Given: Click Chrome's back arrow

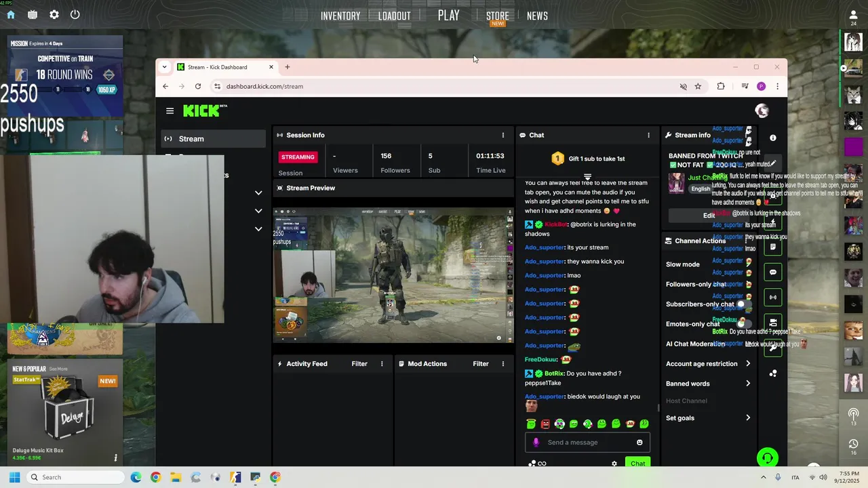Looking at the screenshot, I should point(165,86).
